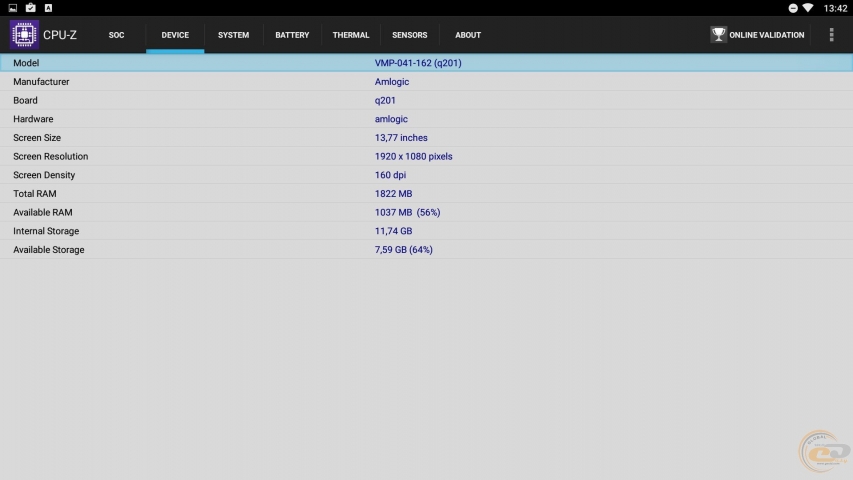Select the DEVICE tab

point(175,35)
